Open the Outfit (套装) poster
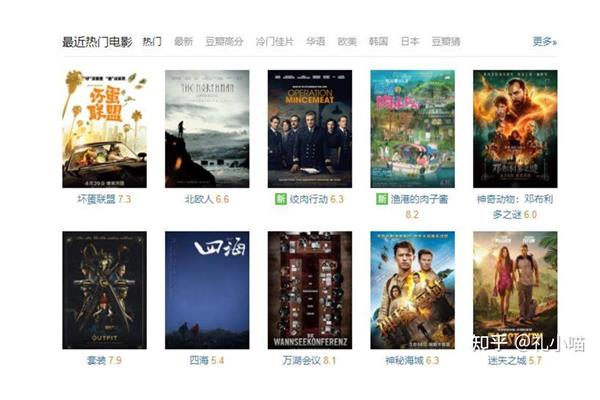Viewport: 600px width, 400px height. click(x=104, y=290)
